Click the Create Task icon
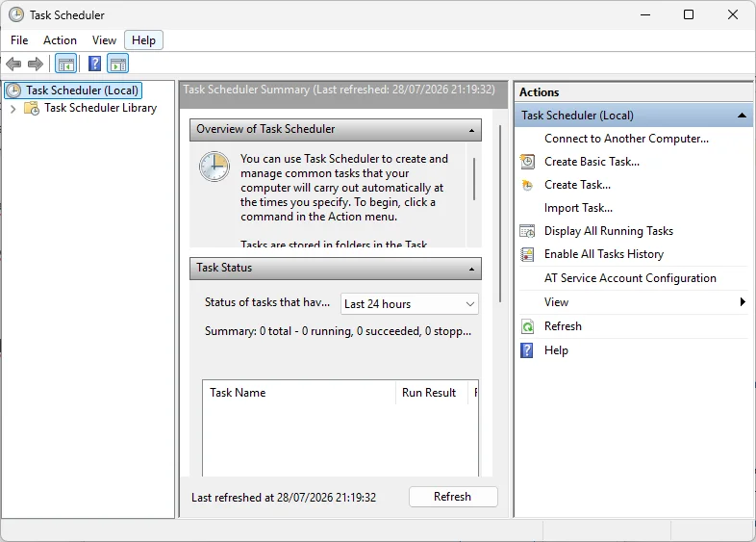 [527, 185]
